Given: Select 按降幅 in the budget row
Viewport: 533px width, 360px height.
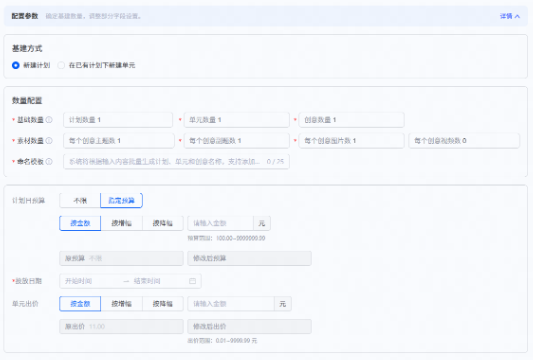Looking at the screenshot, I should pos(162,223).
